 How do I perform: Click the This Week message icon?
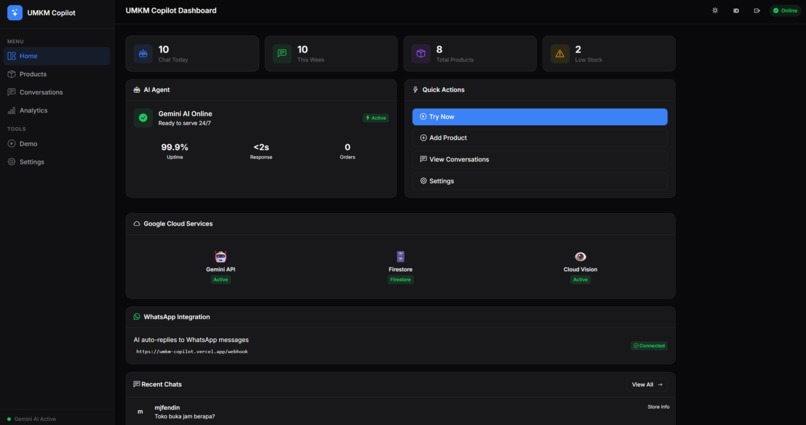point(282,53)
